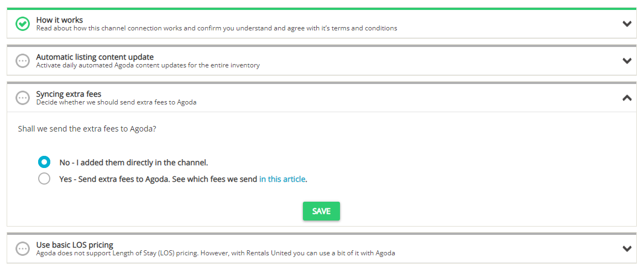Click the "Use basic LOS pricing" section heading
Screen dimensions: 644x273
click(x=75, y=245)
